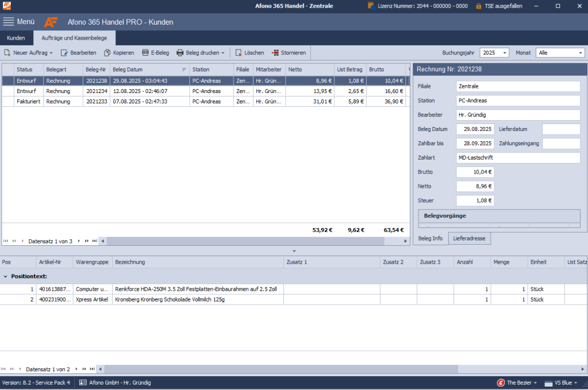
Task: Collapse the Positiontext group row
Action: click(6, 276)
